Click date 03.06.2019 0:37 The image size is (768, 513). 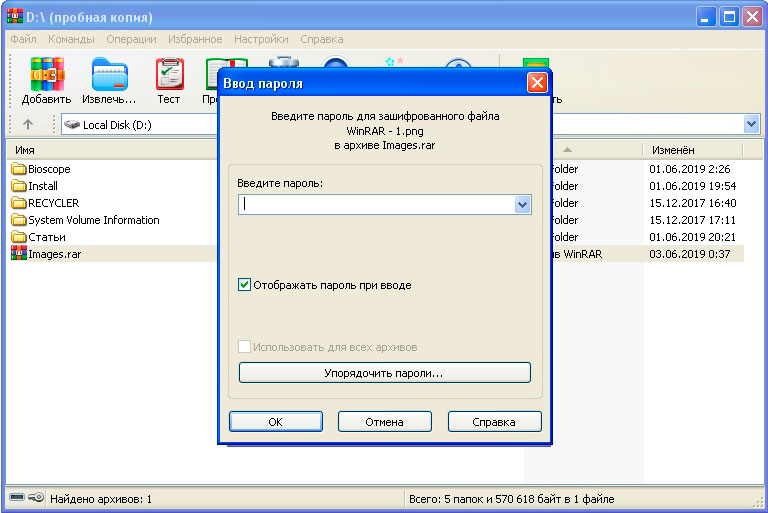(x=690, y=254)
